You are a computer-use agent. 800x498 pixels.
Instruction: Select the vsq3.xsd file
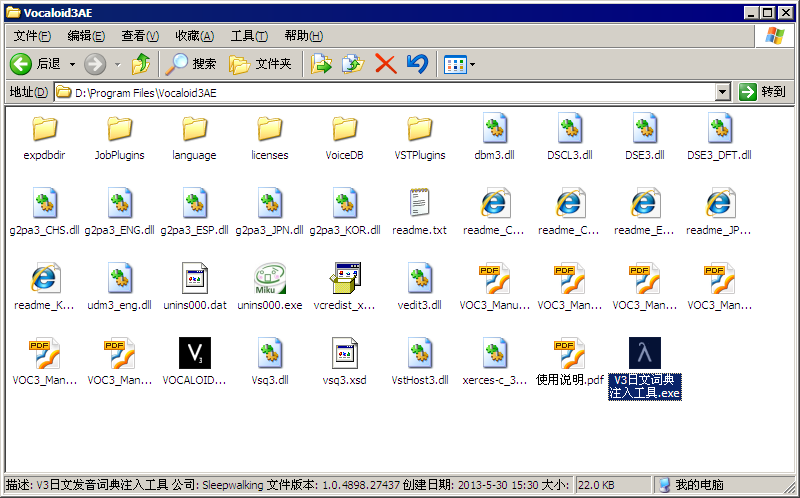coord(344,362)
